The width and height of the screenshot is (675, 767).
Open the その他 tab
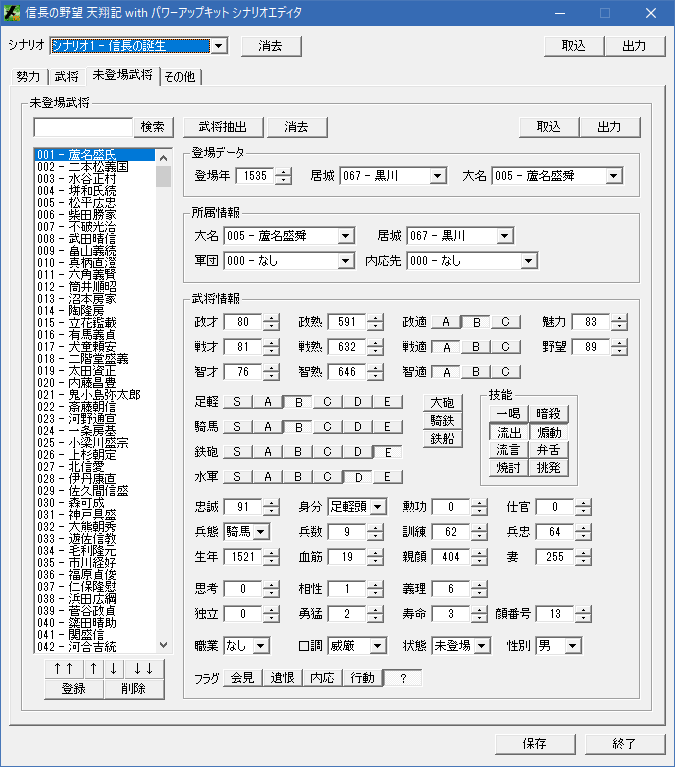pos(179,76)
